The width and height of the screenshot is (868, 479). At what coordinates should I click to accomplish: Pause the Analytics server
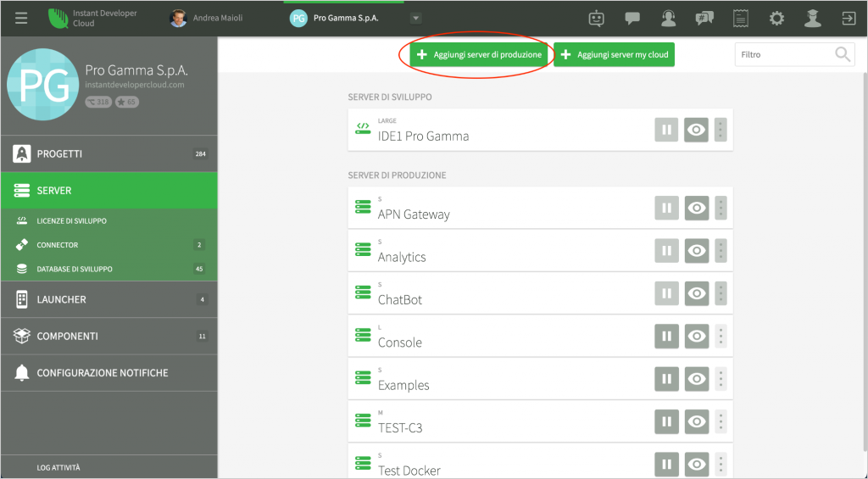[x=666, y=250]
